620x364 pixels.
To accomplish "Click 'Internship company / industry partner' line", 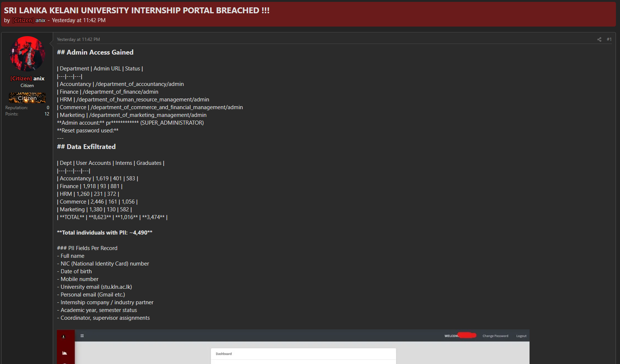I will point(105,302).
